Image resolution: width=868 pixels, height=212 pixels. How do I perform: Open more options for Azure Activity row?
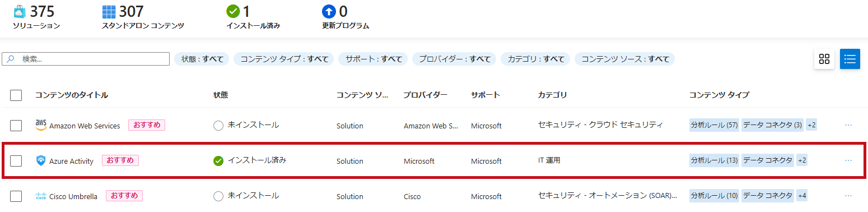coord(848,160)
